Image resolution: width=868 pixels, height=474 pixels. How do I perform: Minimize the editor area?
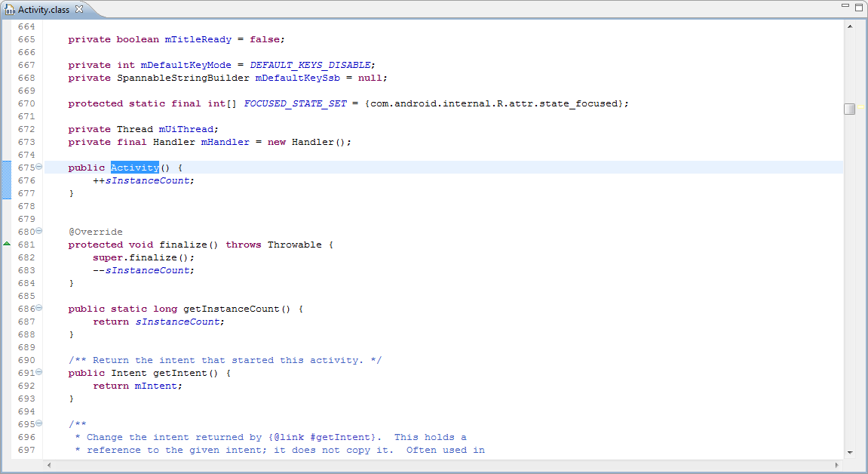pyautogui.click(x=845, y=7)
